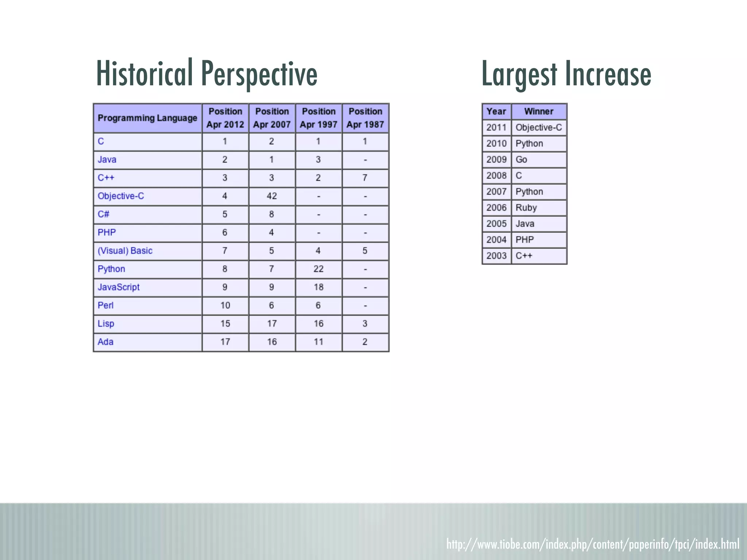747x560 pixels.
Task: Click Python's Apr 1997 position 22
Action: (x=319, y=269)
